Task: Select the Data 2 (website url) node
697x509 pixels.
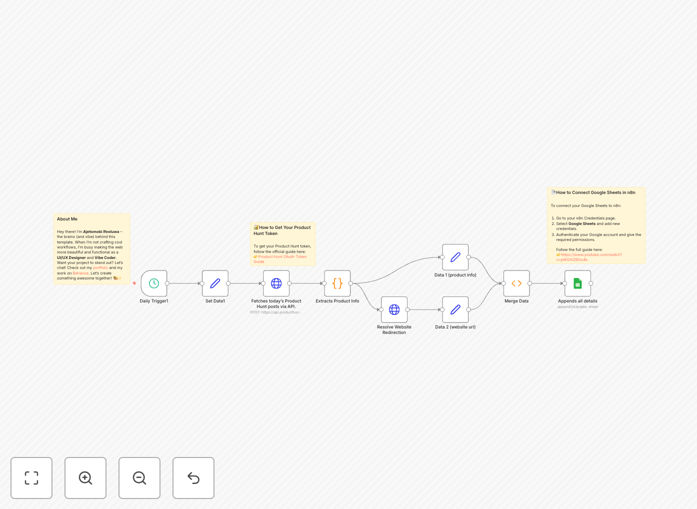Action: coord(455,309)
